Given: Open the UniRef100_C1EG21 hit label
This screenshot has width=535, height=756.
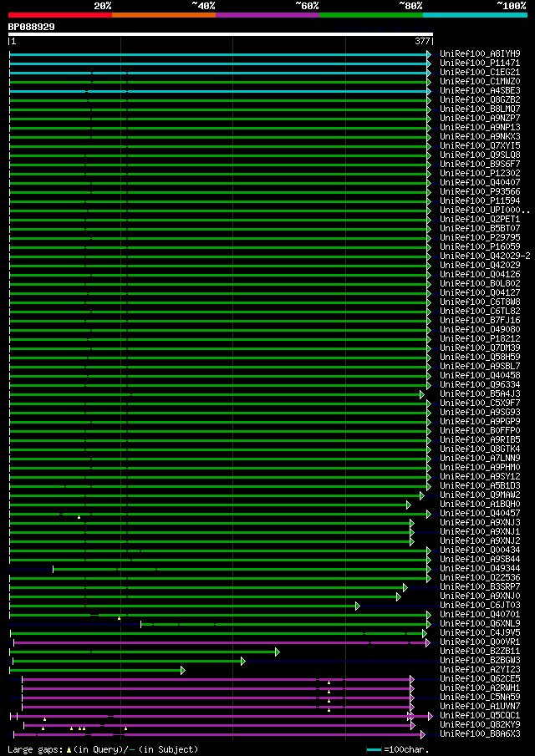Looking at the screenshot, I should click(x=480, y=73).
